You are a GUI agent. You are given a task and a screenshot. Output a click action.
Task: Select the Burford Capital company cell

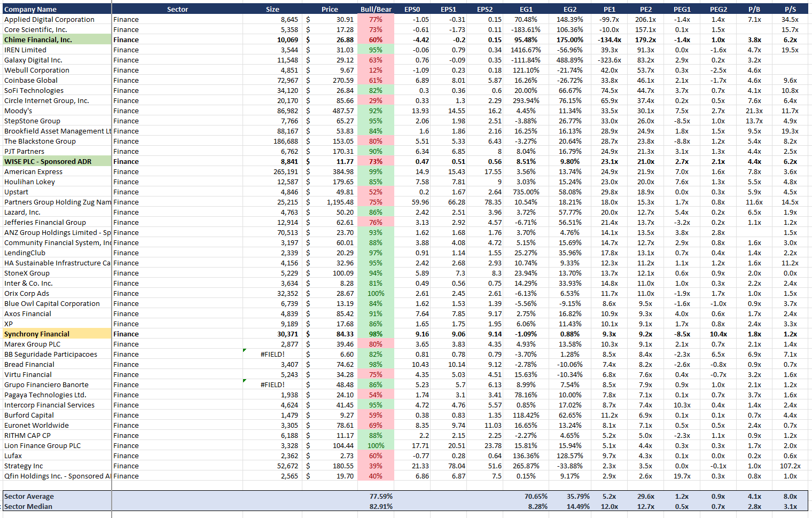point(57,415)
